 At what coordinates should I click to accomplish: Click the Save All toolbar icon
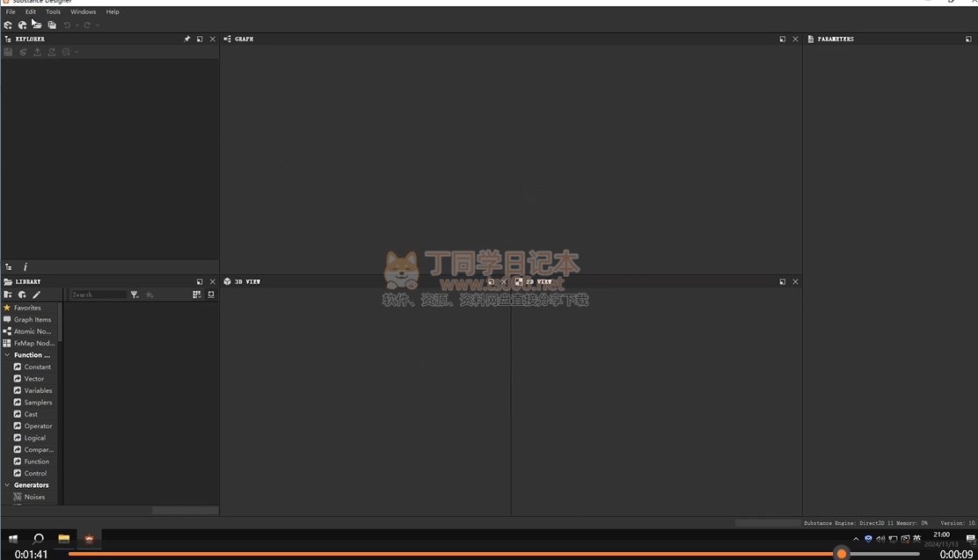[x=52, y=25]
